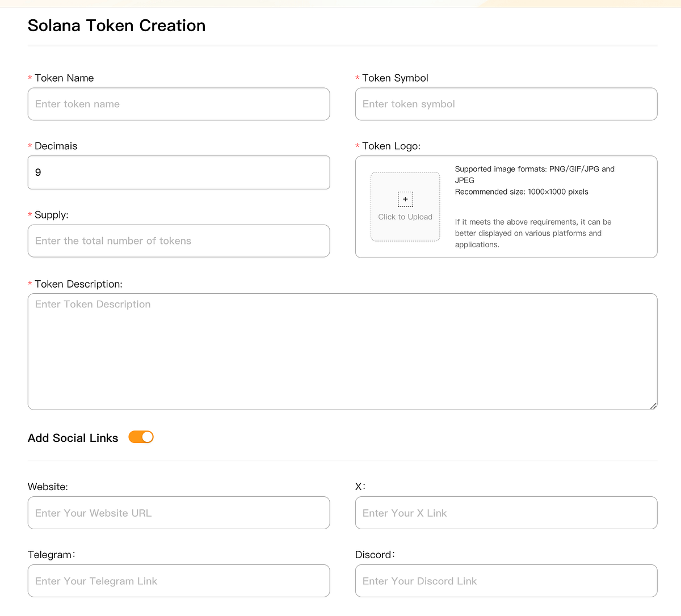This screenshot has height=616, width=681.
Task: Click the Decimals field label
Action: 56,146
